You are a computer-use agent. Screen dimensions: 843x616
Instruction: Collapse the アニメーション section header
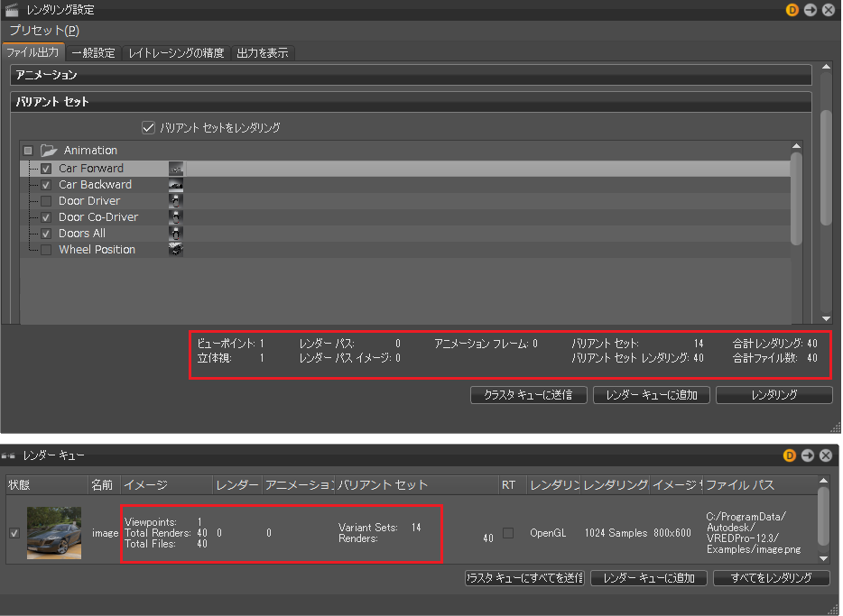coord(411,75)
